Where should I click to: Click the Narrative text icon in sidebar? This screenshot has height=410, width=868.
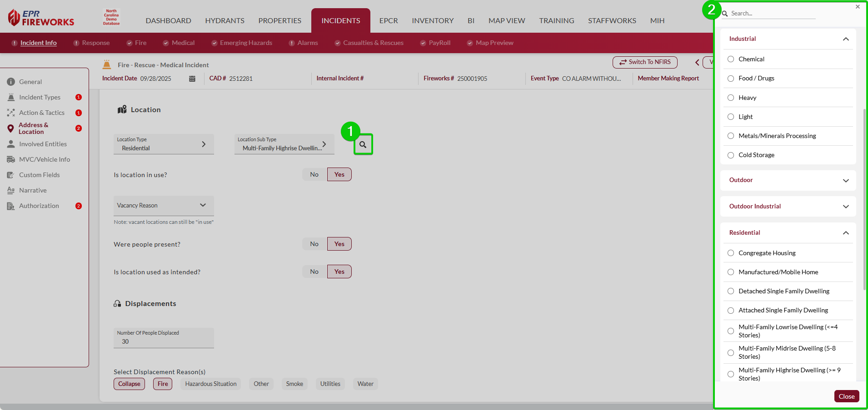click(11, 190)
